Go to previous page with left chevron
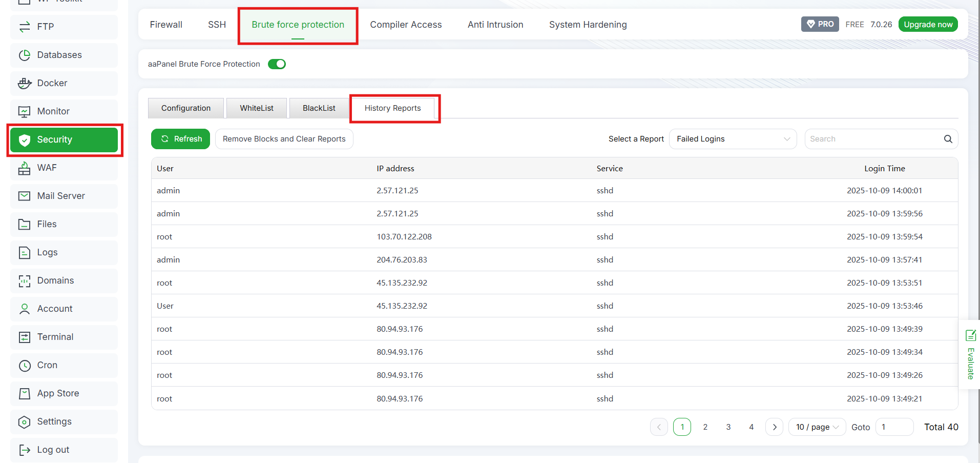This screenshot has width=980, height=463. (x=659, y=427)
